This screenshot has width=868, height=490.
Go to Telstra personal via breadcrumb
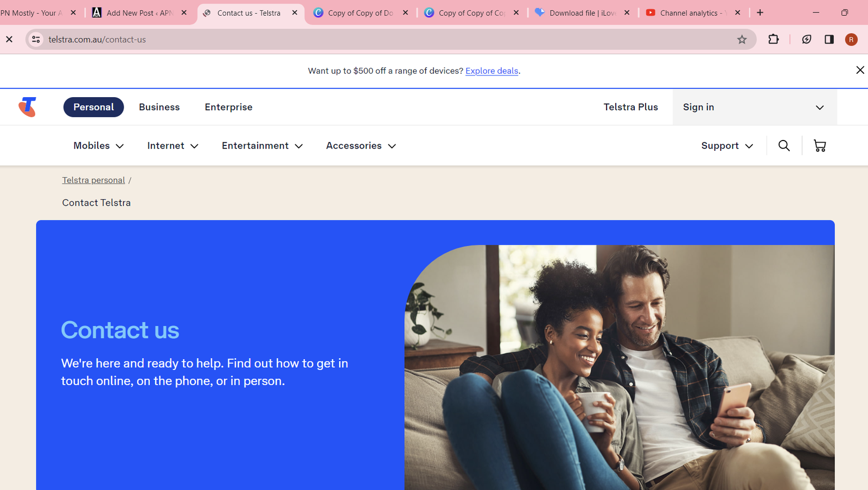tap(93, 180)
